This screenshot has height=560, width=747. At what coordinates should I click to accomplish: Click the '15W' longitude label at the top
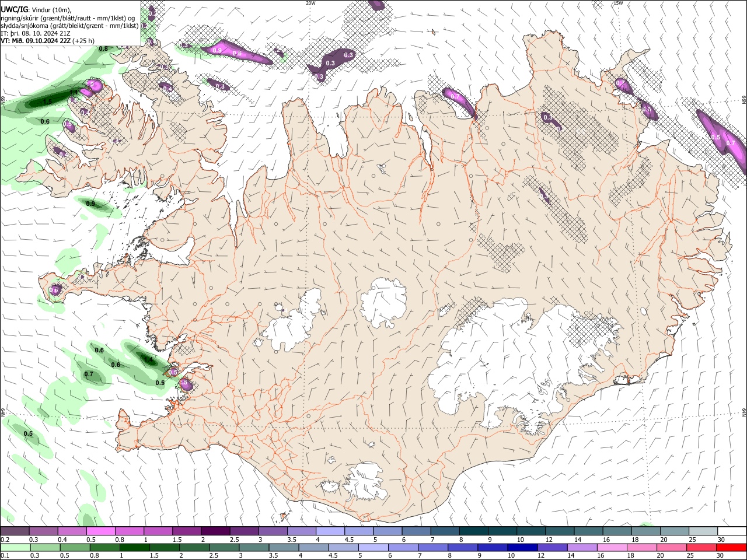tap(618, 3)
